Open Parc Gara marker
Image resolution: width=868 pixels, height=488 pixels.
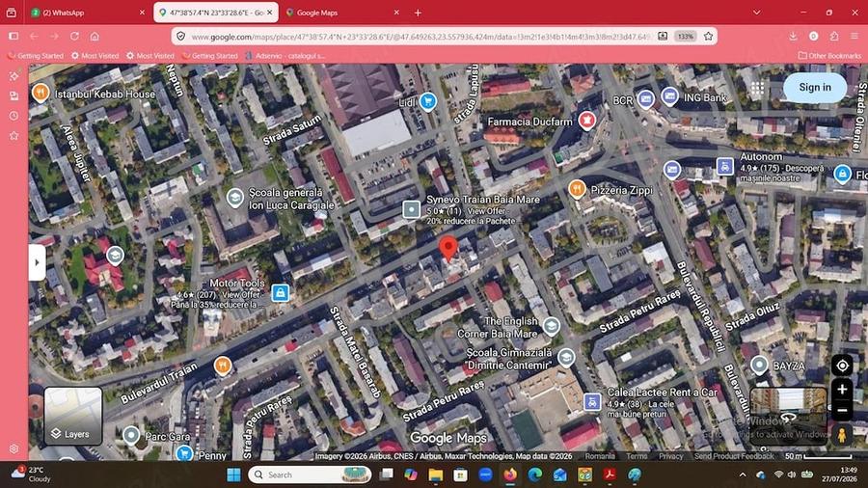pyautogui.click(x=131, y=436)
